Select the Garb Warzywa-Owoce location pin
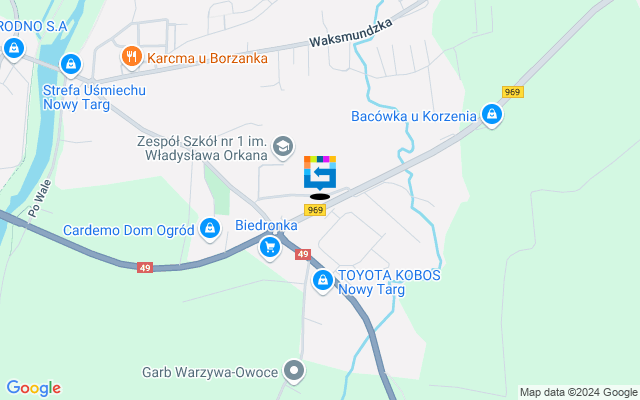Image resolution: width=640 pixels, height=400 pixels. coord(294,371)
